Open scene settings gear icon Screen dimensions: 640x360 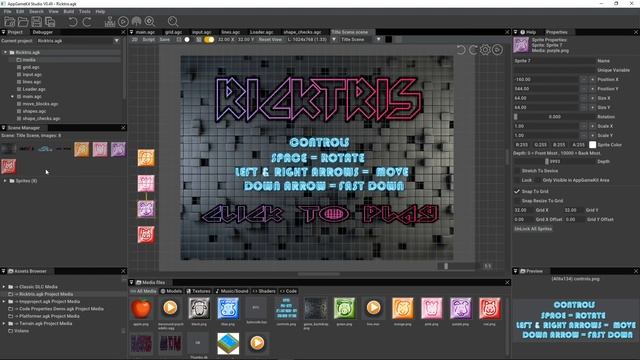click(485, 50)
